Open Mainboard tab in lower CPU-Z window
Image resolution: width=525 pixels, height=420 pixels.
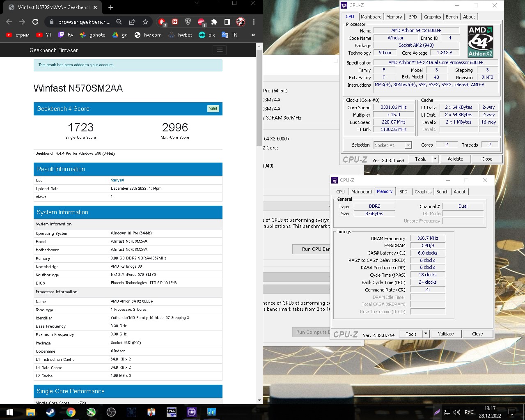click(x=362, y=192)
